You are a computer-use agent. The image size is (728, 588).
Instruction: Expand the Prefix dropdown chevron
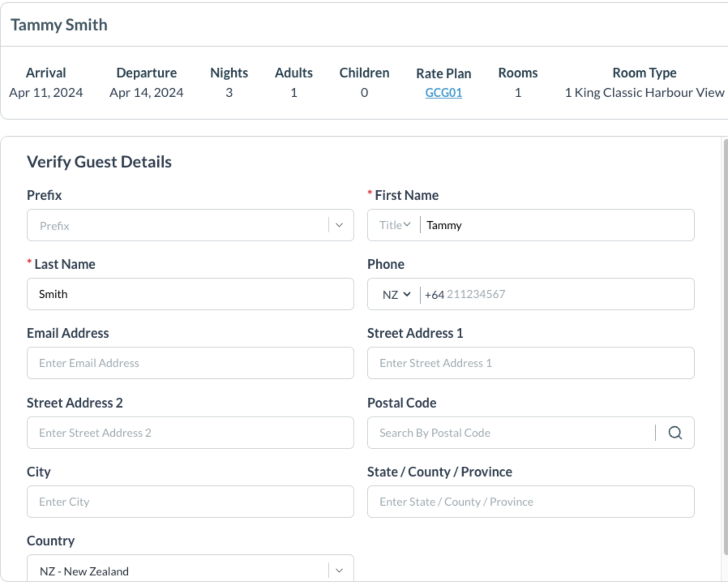[339, 225]
